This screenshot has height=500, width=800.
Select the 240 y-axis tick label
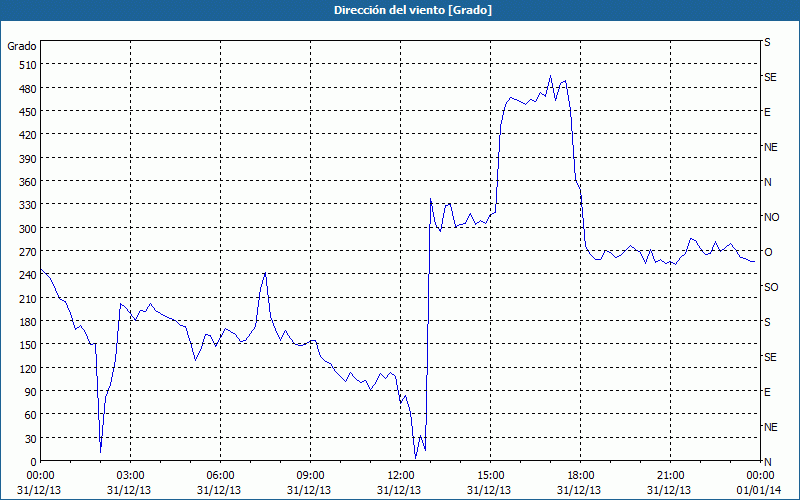point(28,276)
